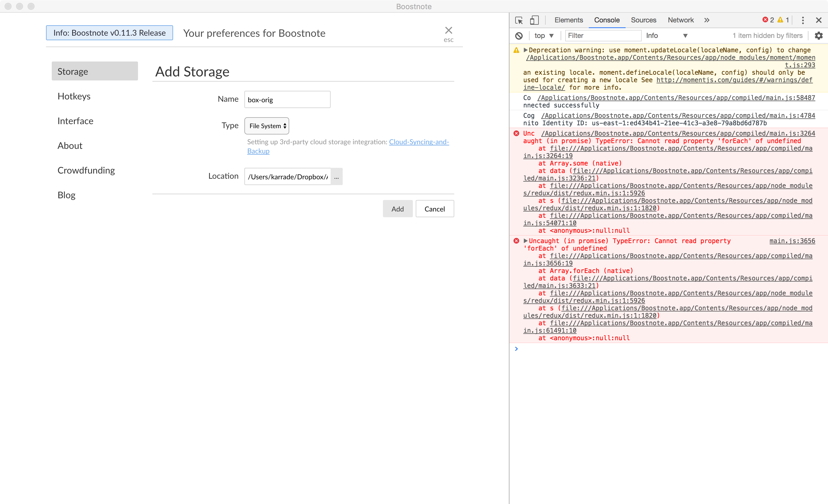Open the console settings gear icon

click(x=819, y=36)
